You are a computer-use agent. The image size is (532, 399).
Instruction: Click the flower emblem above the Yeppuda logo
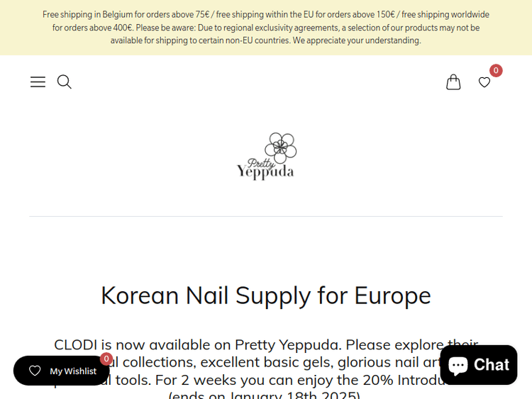click(281, 147)
